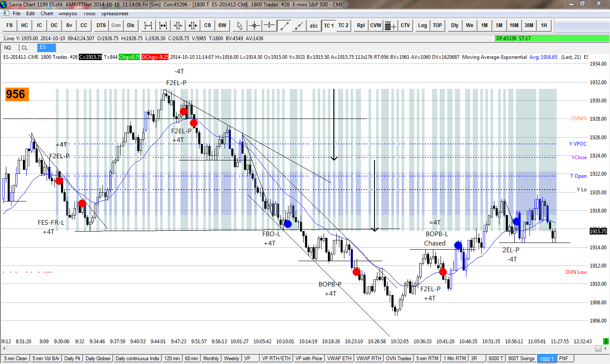Open the Edit menu

point(30,14)
